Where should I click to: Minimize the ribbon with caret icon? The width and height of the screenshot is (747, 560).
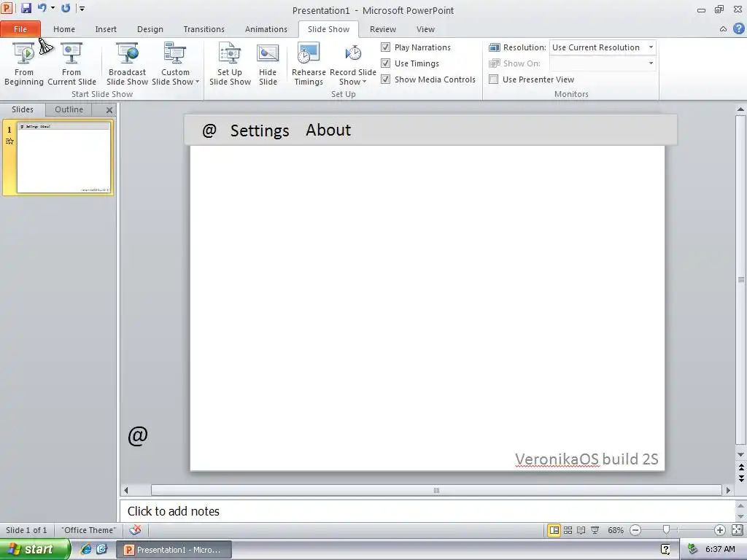coord(723,29)
